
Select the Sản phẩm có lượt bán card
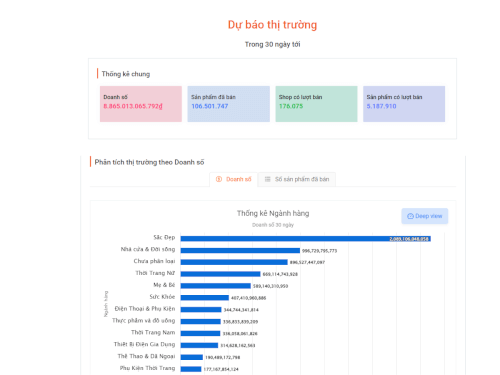404,104
